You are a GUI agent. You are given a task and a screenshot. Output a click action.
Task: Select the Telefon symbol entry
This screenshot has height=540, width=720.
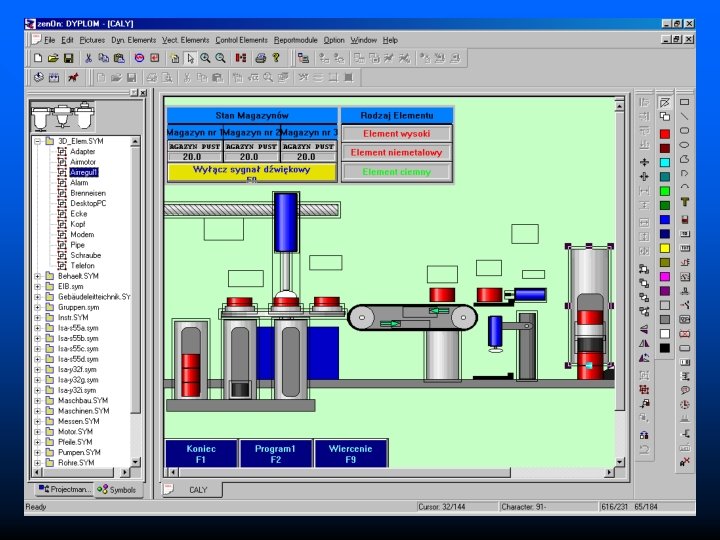point(82,265)
